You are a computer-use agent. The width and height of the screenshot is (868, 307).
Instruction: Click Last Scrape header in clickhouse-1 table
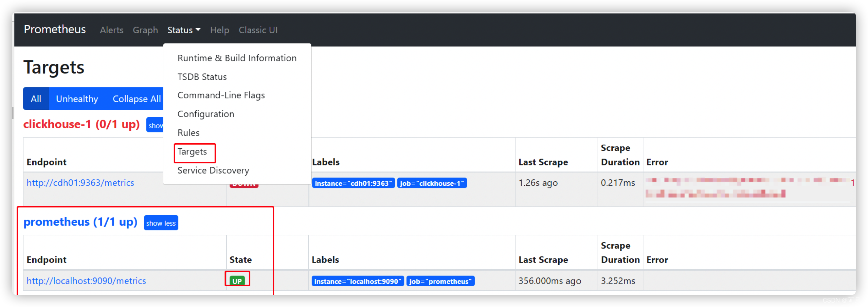[x=543, y=162]
